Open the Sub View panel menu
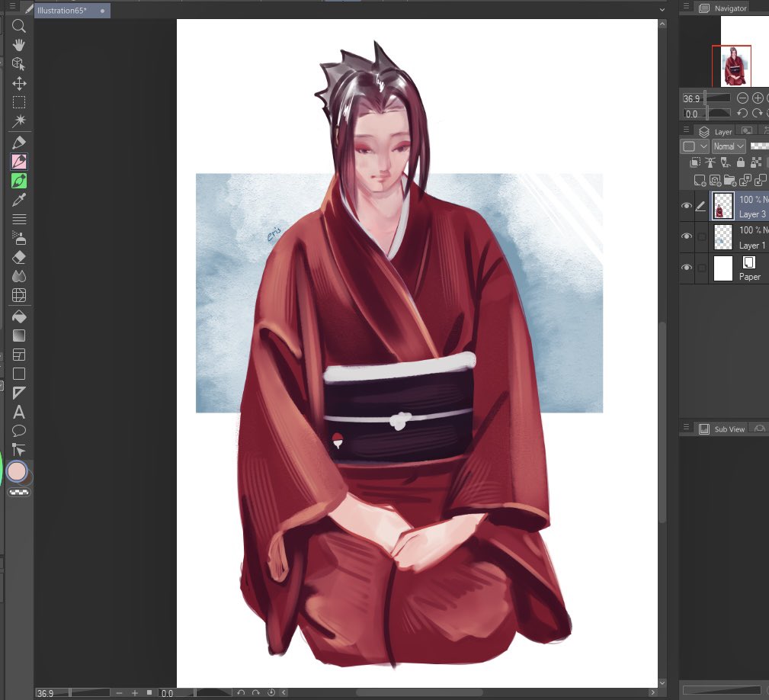Screen dimensions: 769x700 tap(686, 427)
